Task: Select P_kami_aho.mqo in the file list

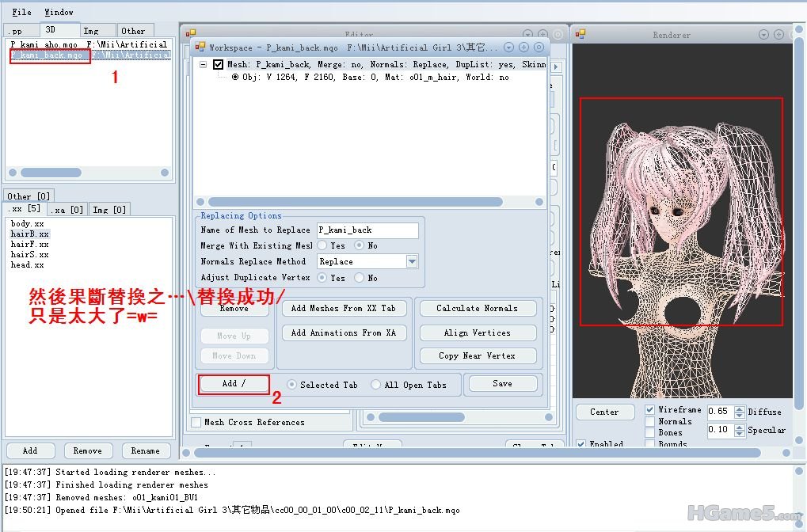Action: [89, 45]
